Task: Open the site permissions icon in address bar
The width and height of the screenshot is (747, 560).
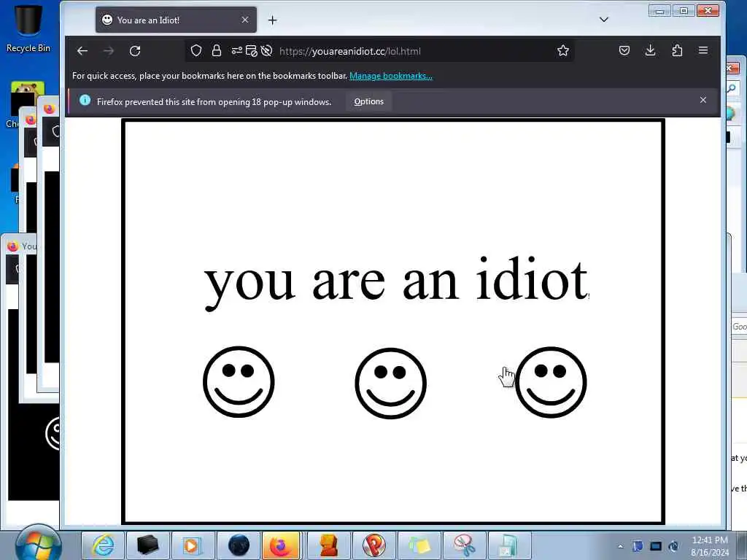Action: 237,50
